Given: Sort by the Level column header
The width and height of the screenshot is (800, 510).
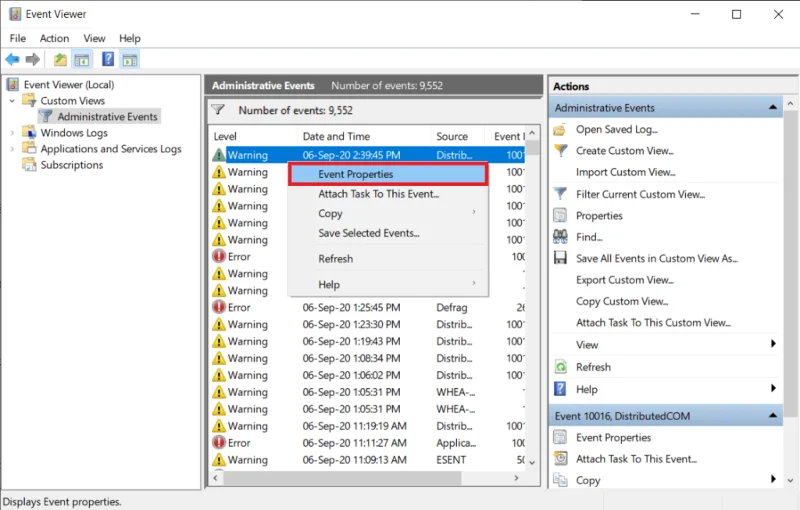Looking at the screenshot, I should (x=254, y=136).
